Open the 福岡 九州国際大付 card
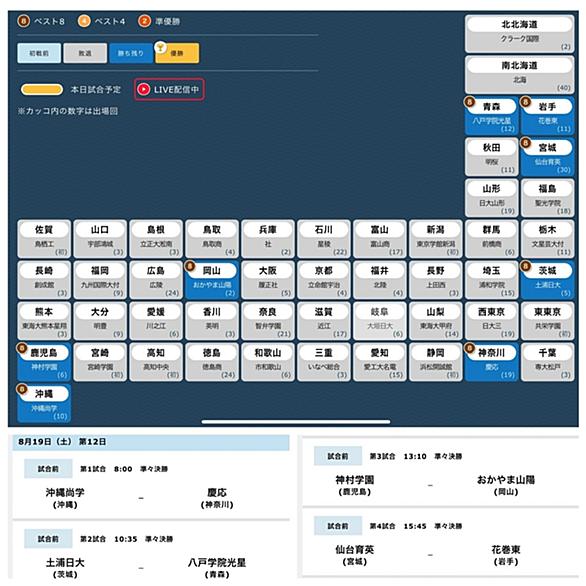The height and width of the screenshot is (586, 586). pyautogui.click(x=100, y=280)
